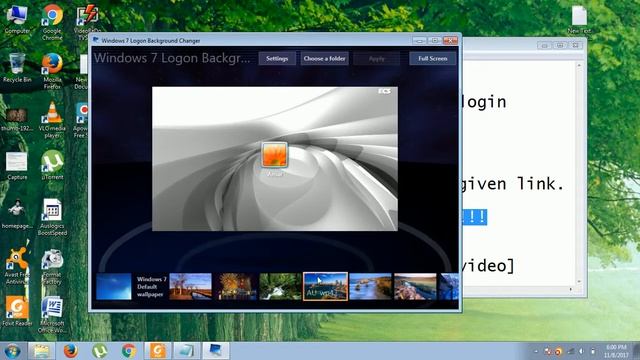Open Windows Explorer from the taskbar
640x360 pixels.
click(41, 351)
